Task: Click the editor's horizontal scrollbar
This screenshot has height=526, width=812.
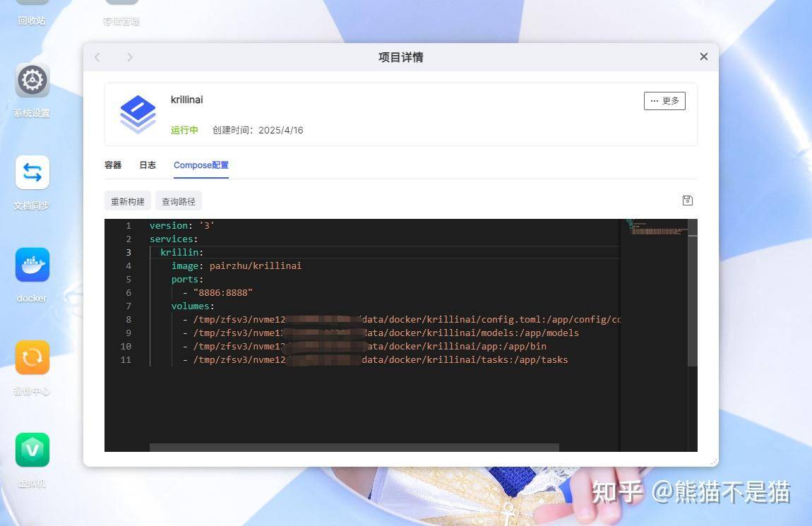Action: [354, 448]
